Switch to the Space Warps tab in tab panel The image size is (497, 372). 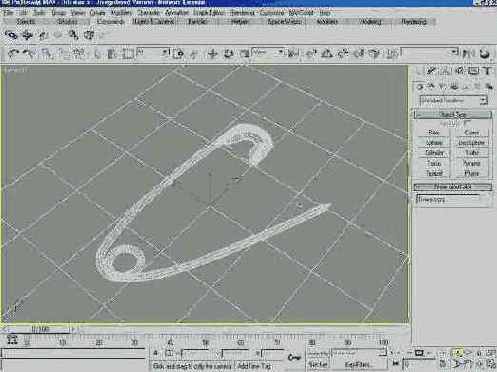click(284, 22)
